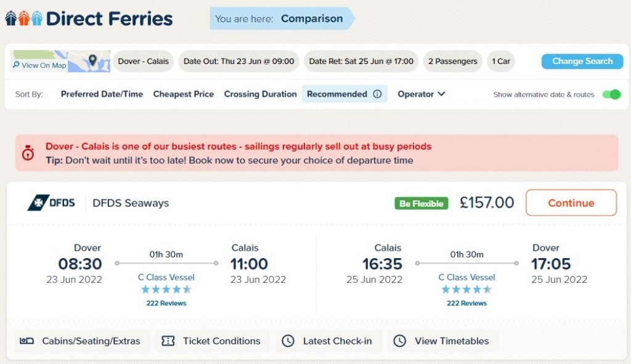Click the bed icon beside Cabins/Seating/Extras
The width and height of the screenshot is (631, 364).
pyautogui.click(x=26, y=341)
